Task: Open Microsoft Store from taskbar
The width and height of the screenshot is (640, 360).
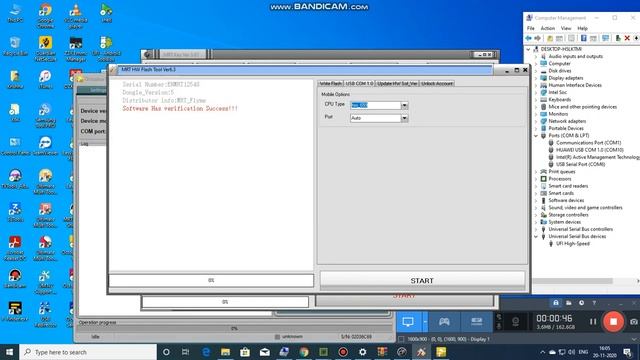Action: click(245, 352)
